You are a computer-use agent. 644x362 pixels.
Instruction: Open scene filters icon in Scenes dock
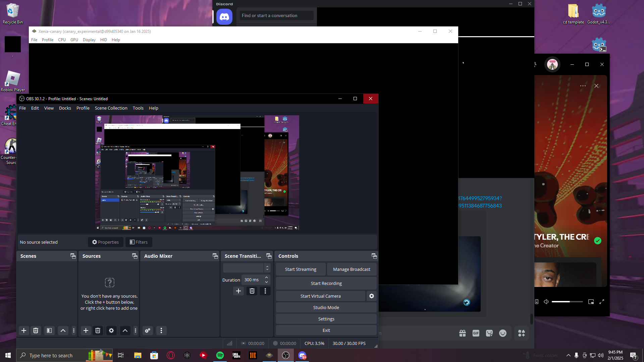pos(49,330)
